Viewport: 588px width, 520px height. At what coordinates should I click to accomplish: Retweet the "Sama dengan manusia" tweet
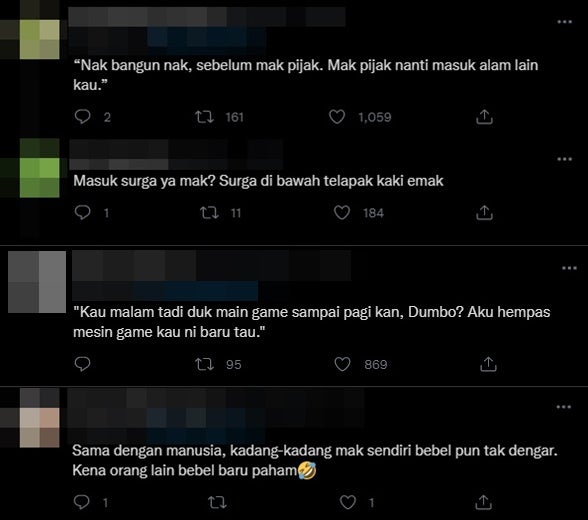[x=217, y=502]
